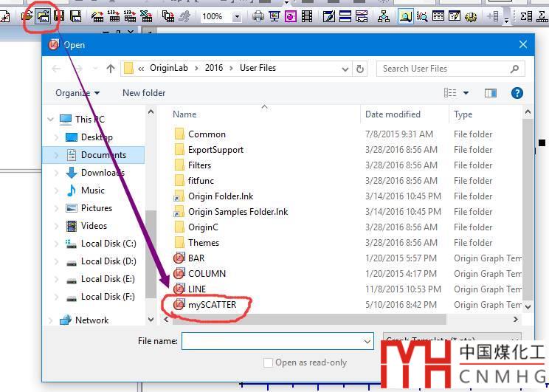Click the refresh button beside address bar
Viewport: 549px width, 392px height.
[x=359, y=69]
